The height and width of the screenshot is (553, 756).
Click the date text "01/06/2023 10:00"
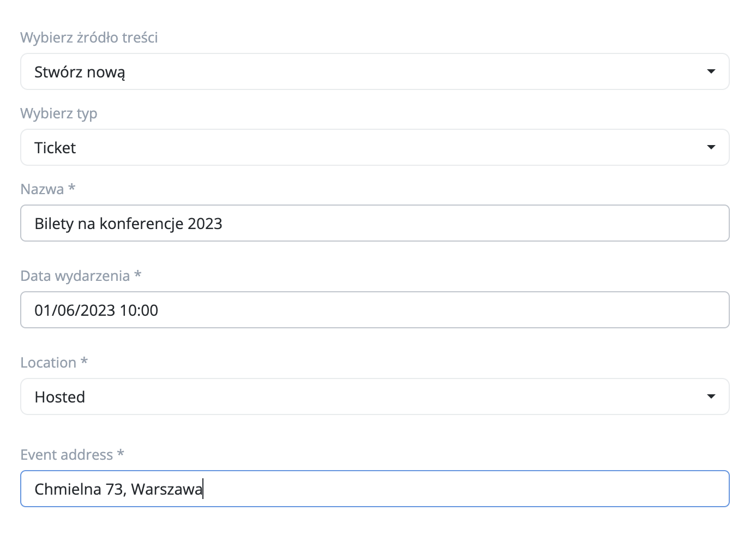(x=96, y=310)
